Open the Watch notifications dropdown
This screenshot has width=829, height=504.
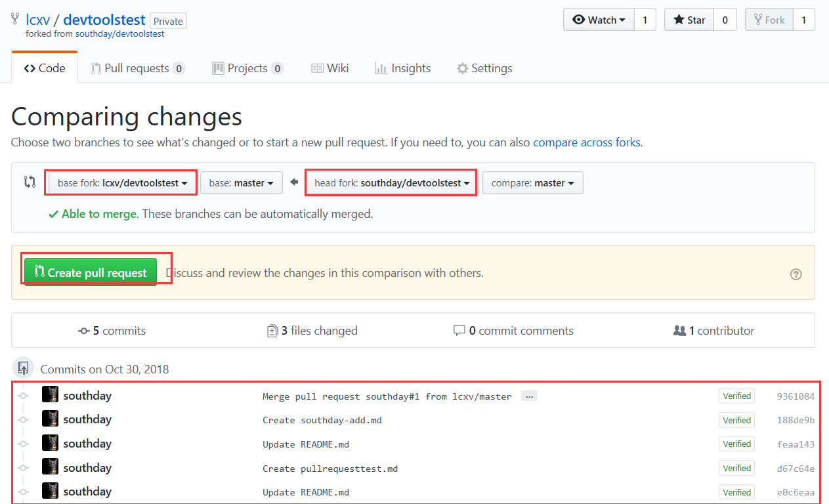click(x=599, y=20)
